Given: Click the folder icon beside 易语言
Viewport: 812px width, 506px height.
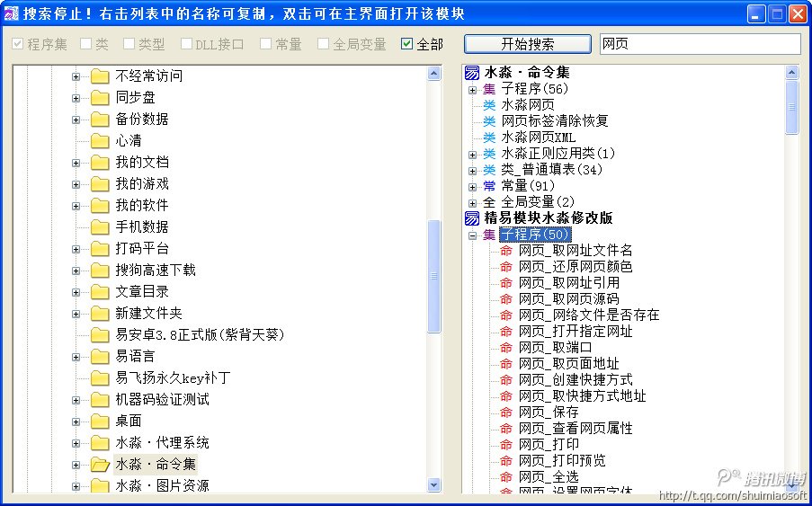Looking at the screenshot, I should tap(100, 357).
